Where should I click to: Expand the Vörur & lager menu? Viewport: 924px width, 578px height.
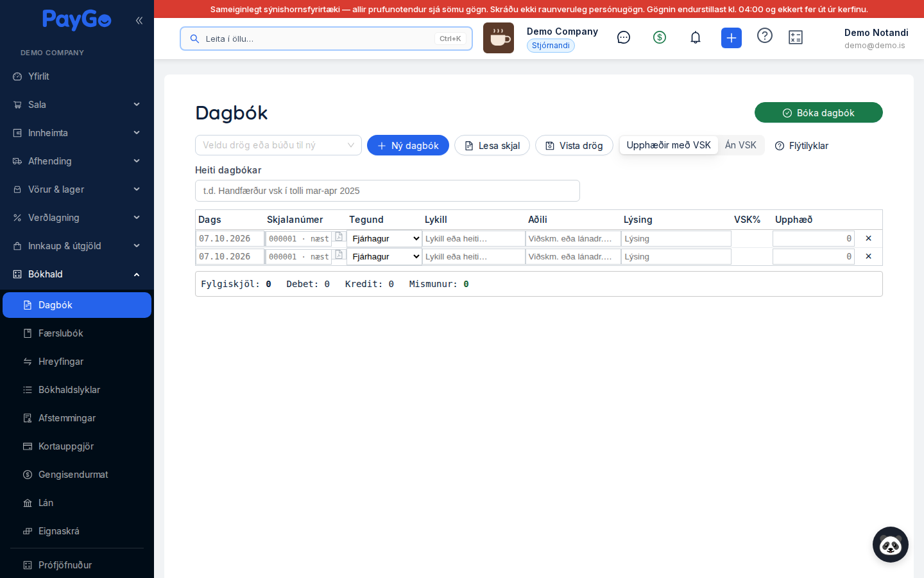pos(77,189)
